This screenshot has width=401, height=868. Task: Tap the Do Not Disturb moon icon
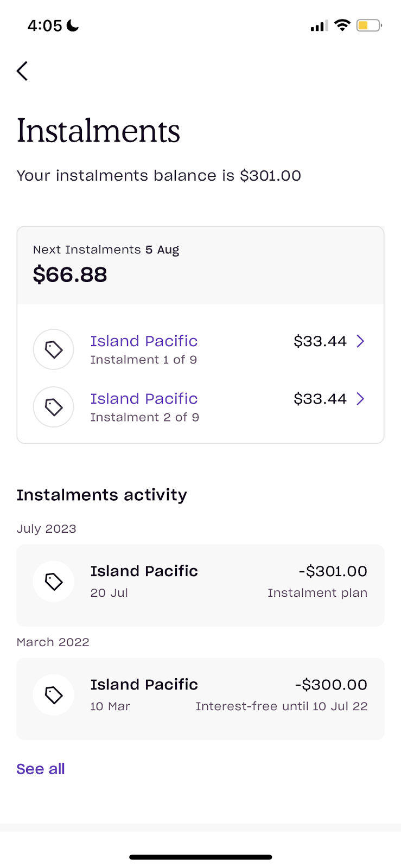(x=73, y=25)
